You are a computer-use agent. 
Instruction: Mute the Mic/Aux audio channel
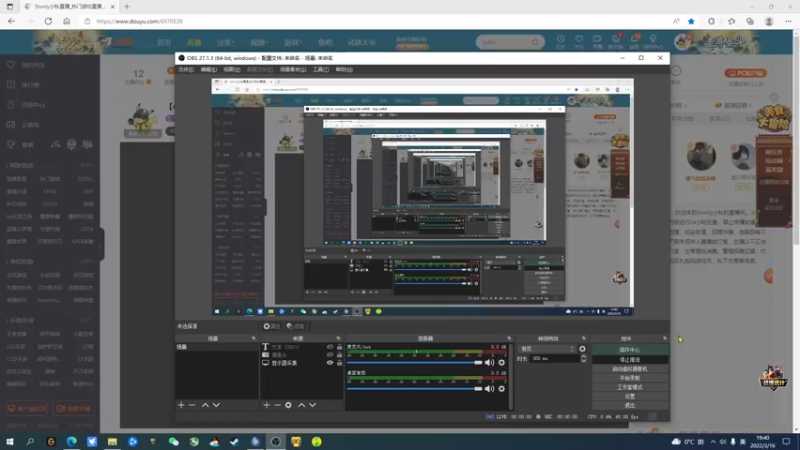coord(489,363)
